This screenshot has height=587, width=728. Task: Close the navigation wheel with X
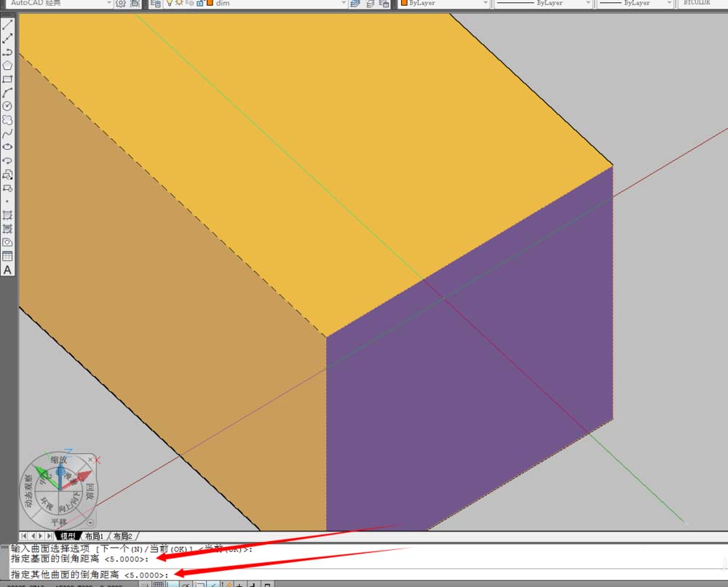click(x=98, y=460)
